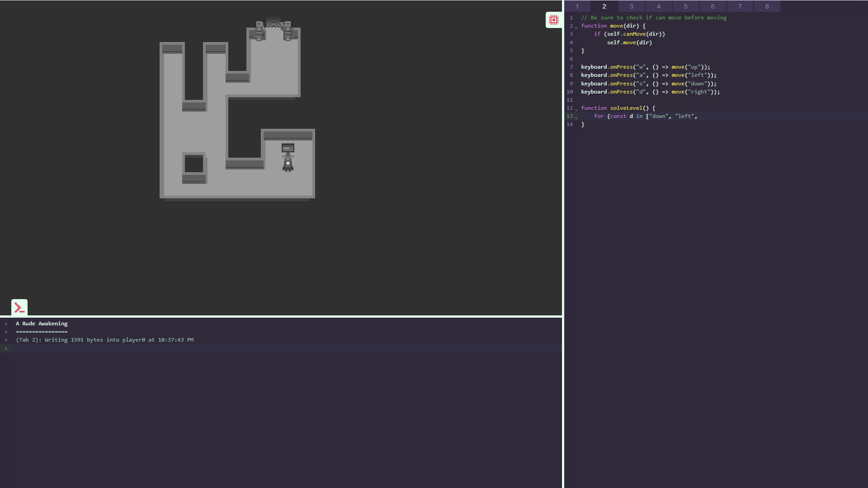Switch to editor tab 1
Viewport: 868px width, 488px height.
point(577,6)
